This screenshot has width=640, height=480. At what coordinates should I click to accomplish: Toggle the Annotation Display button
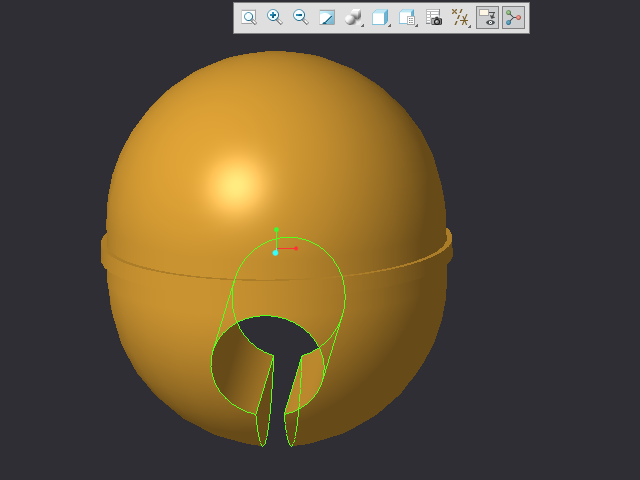(x=487, y=18)
